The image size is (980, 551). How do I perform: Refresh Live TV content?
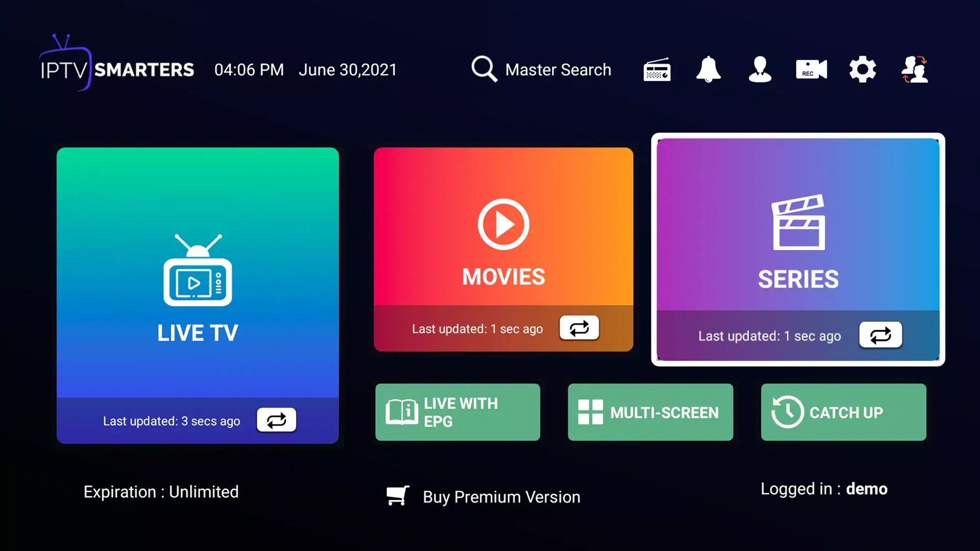point(277,420)
